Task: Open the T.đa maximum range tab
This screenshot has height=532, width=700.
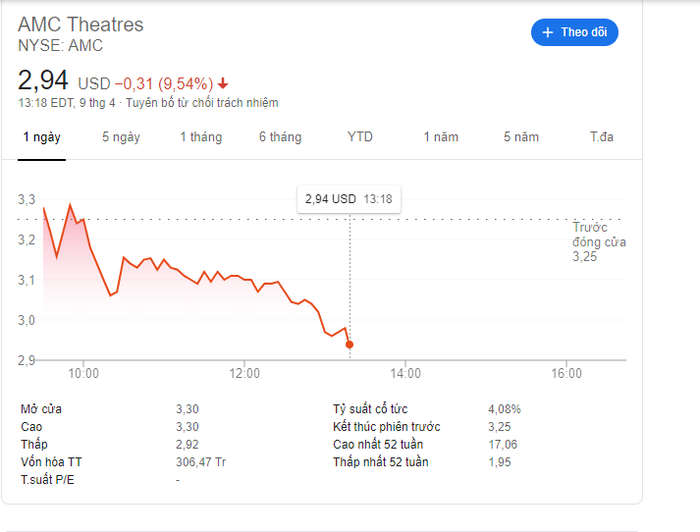Action: 602,137
